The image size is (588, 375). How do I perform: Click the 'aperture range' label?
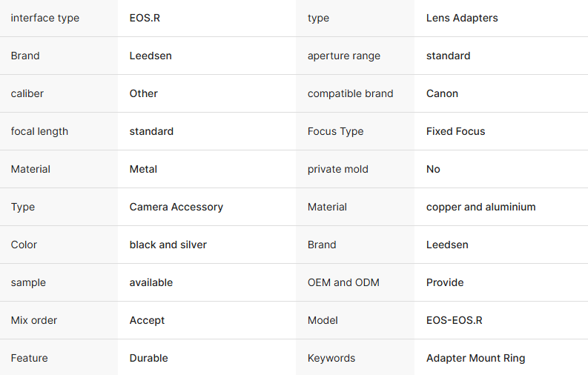344,56
